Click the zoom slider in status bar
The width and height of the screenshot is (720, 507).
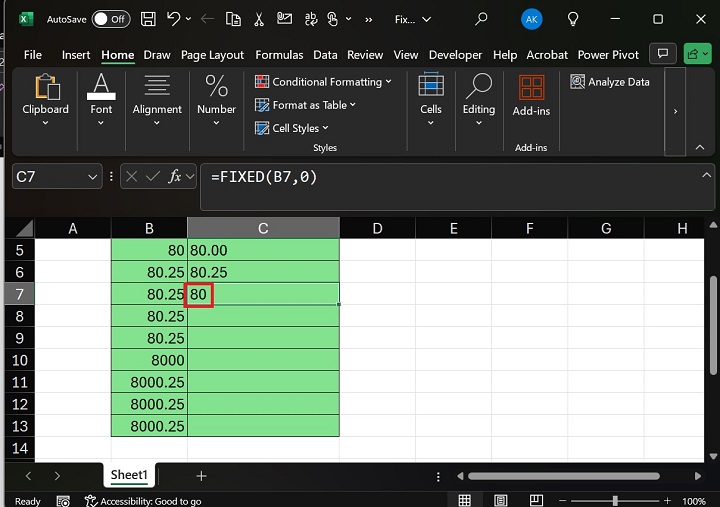click(x=615, y=500)
